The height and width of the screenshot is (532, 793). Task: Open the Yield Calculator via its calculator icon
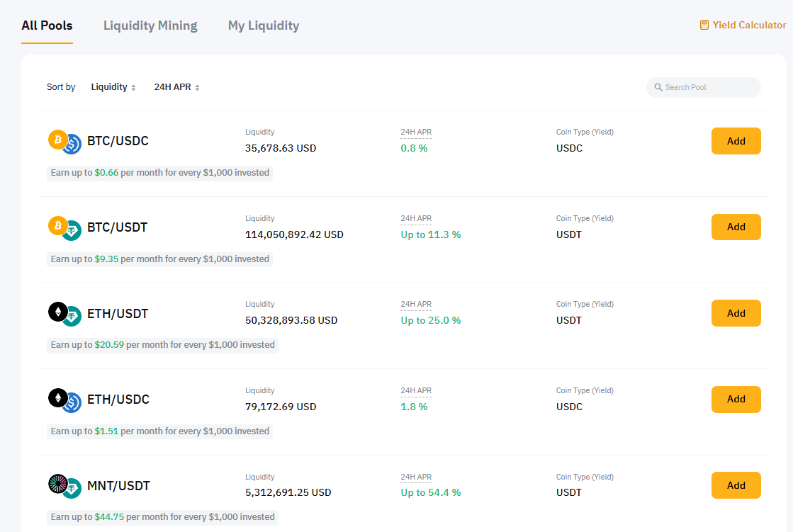703,24
